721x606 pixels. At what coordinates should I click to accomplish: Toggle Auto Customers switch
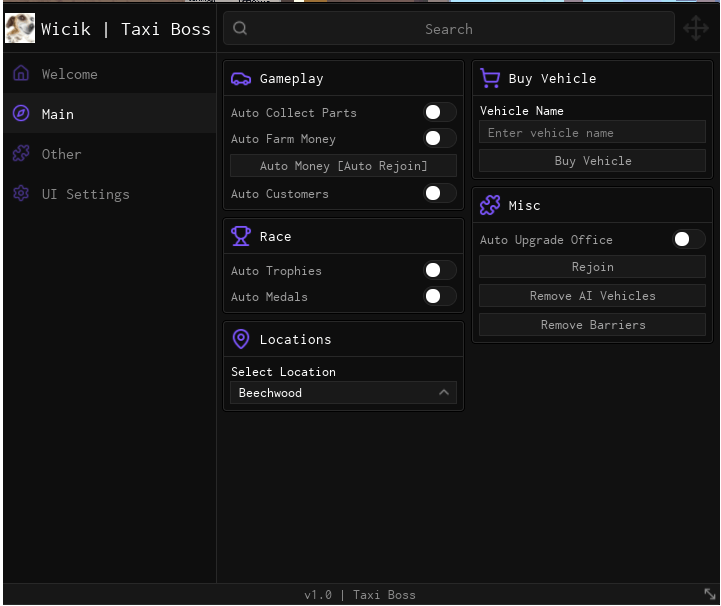[x=440, y=193]
